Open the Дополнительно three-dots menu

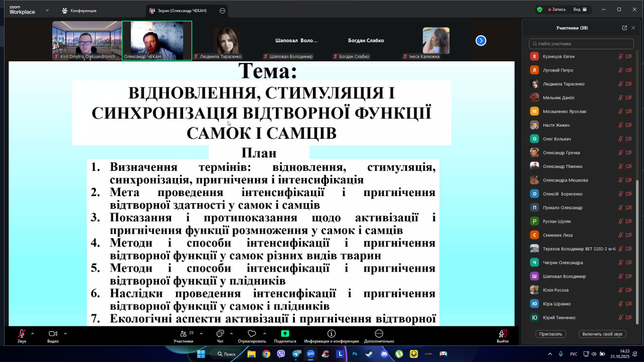[x=379, y=334]
